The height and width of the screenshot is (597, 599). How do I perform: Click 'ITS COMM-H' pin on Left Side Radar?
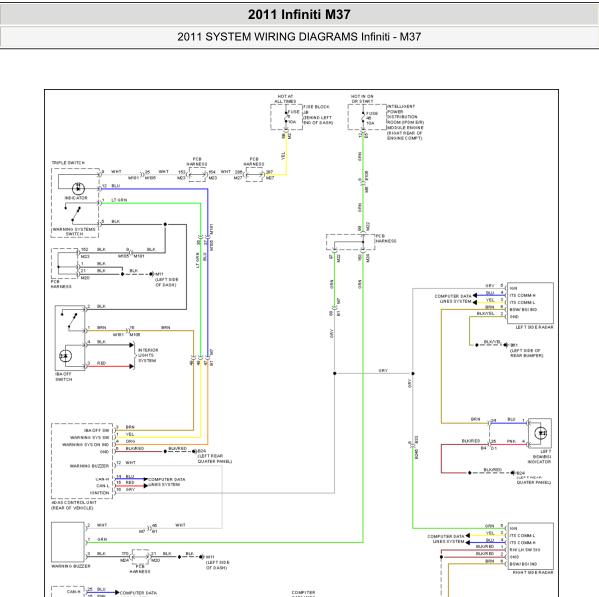[523, 295]
